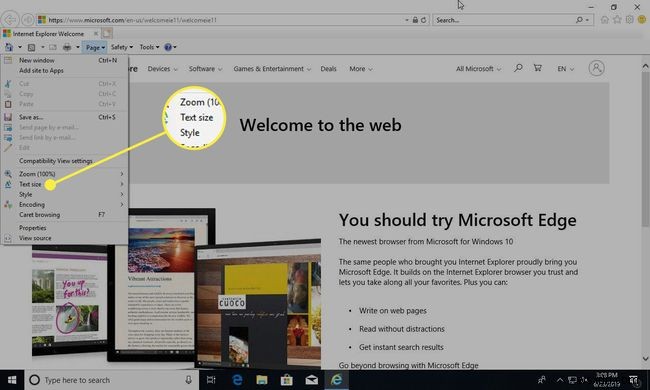Choose New window from the Page menu

tap(65, 61)
